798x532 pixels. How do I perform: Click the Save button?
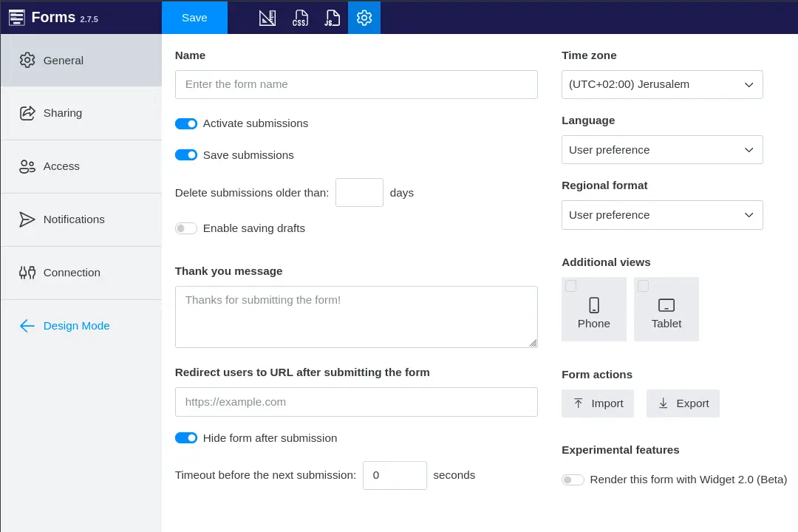194,18
